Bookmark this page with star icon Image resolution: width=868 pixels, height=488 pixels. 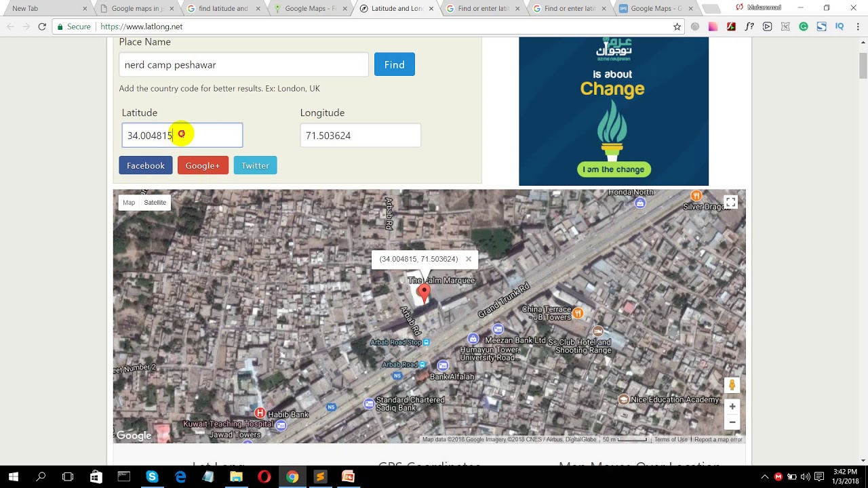coord(677,26)
